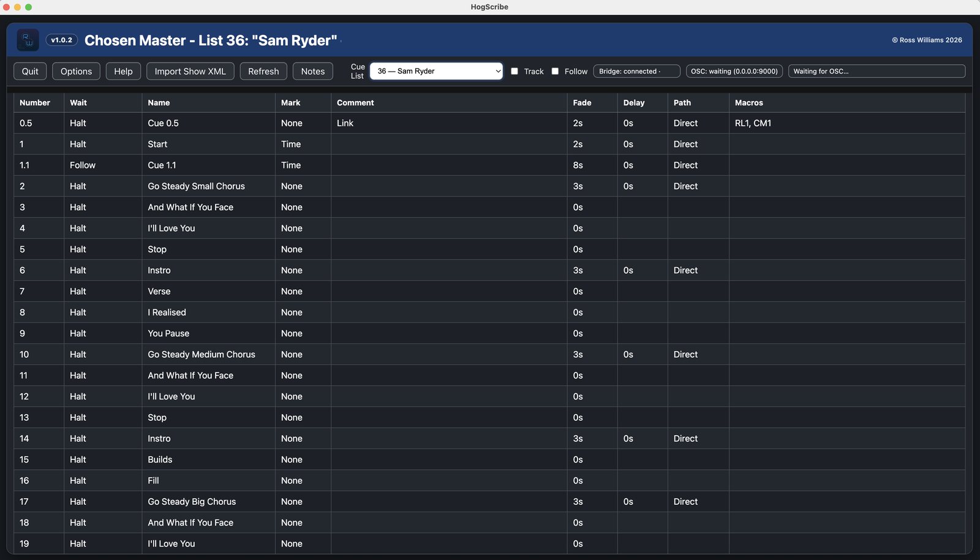The image size is (980, 560).
Task: Open the Notes panel
Action: click(313, 71)
